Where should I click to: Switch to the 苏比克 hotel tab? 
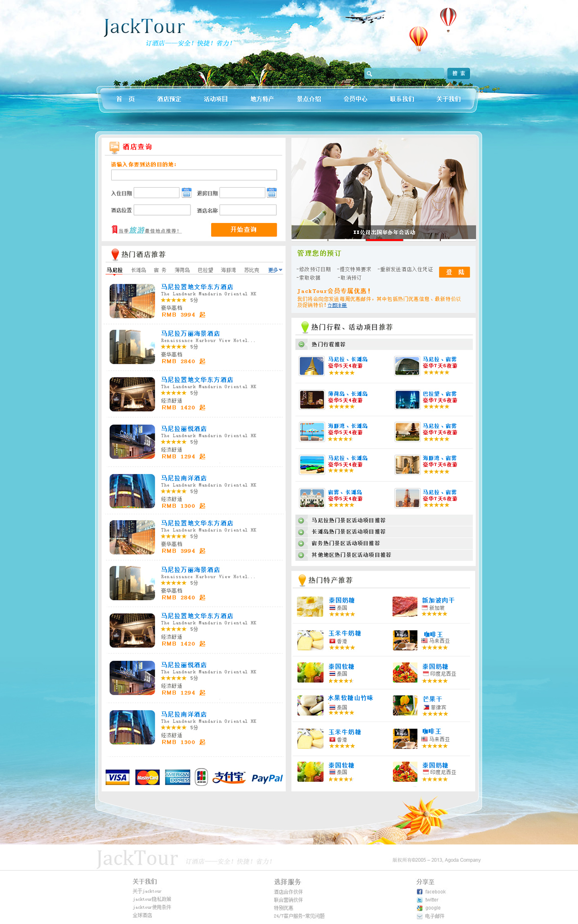coord(251,270)
